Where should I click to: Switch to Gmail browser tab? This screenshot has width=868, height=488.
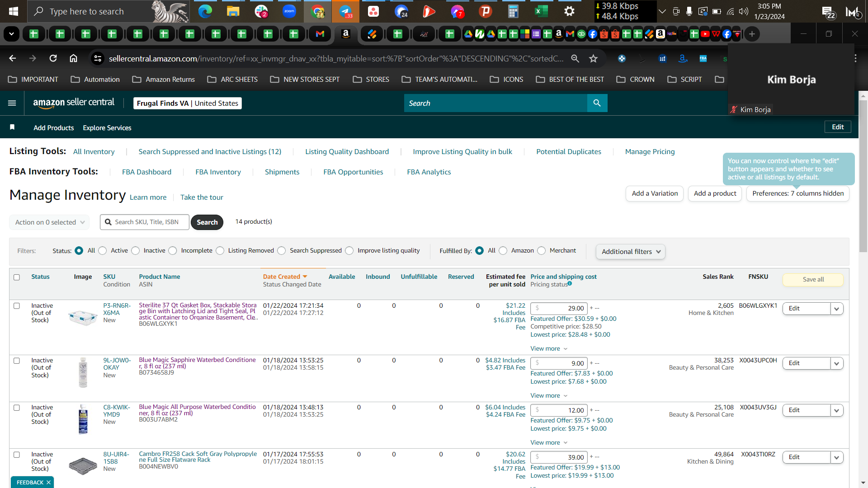click(x=320, y=34)
